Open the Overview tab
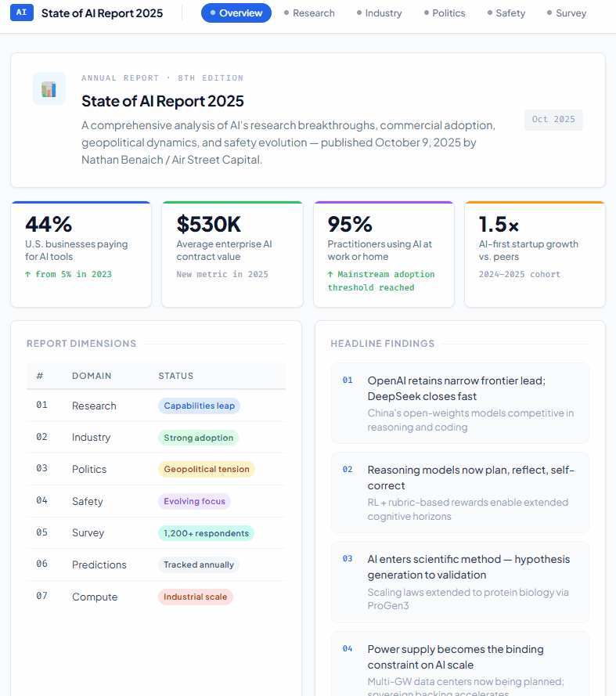 [236, 13]
